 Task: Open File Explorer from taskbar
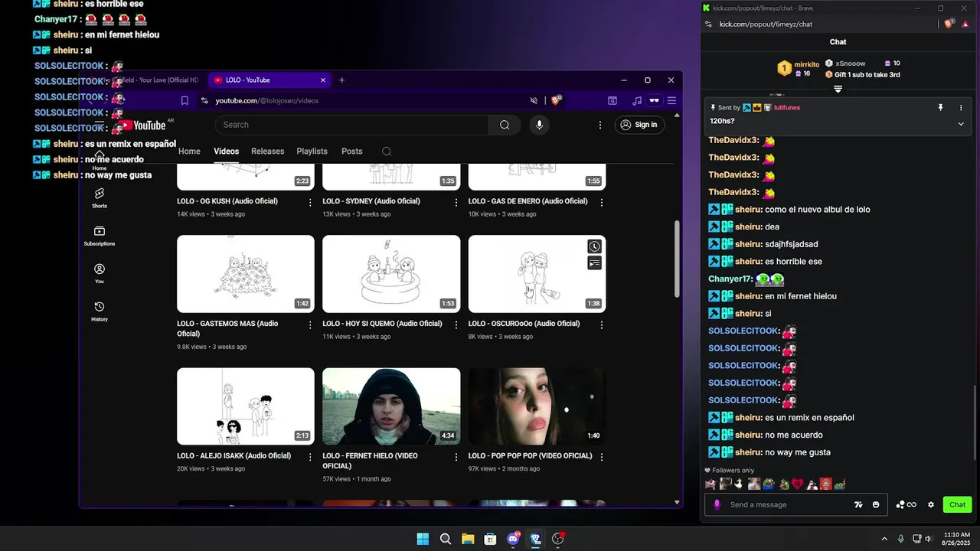(x=468, y=539)
